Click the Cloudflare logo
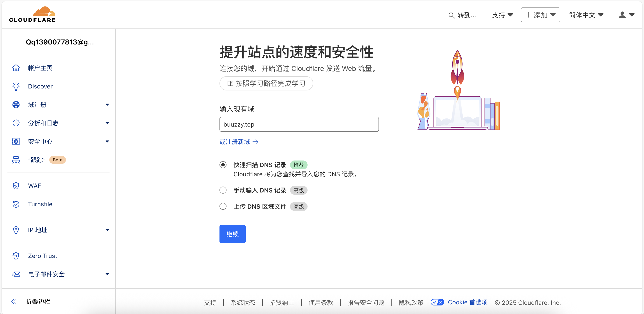644x314 pixels. 32,14
